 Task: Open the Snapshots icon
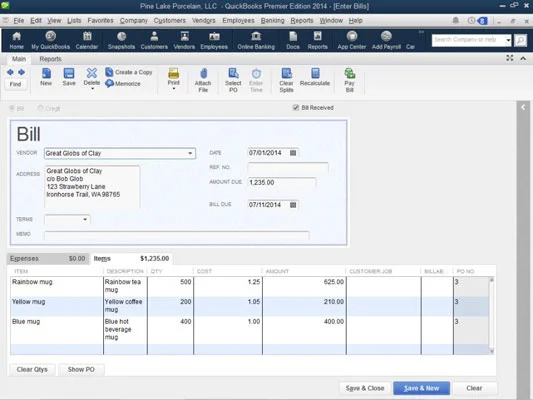121,40
